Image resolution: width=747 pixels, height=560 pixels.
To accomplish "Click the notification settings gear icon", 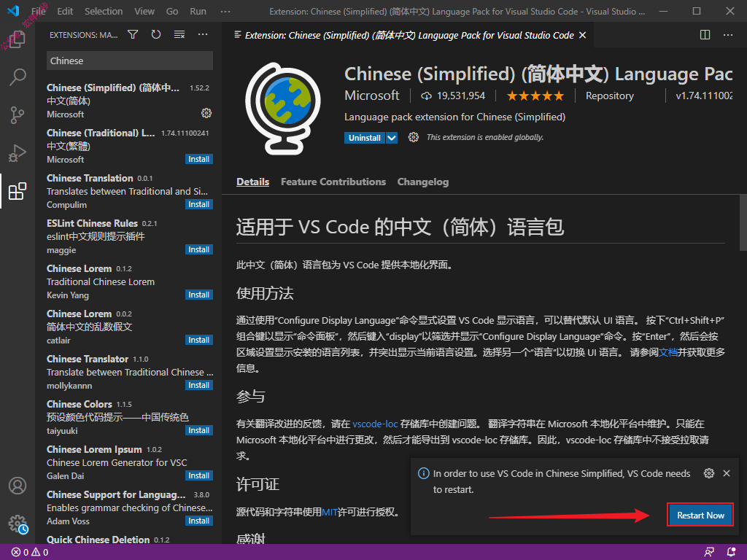I will [709, 472].
